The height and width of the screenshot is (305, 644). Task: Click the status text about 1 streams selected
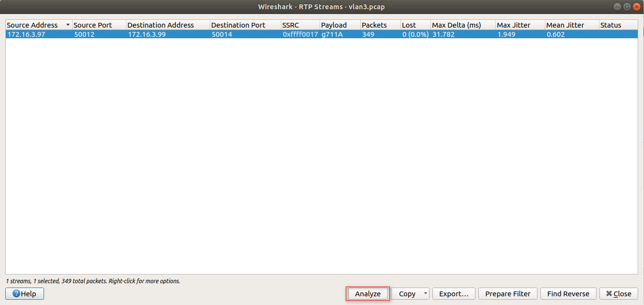point(93,281)
